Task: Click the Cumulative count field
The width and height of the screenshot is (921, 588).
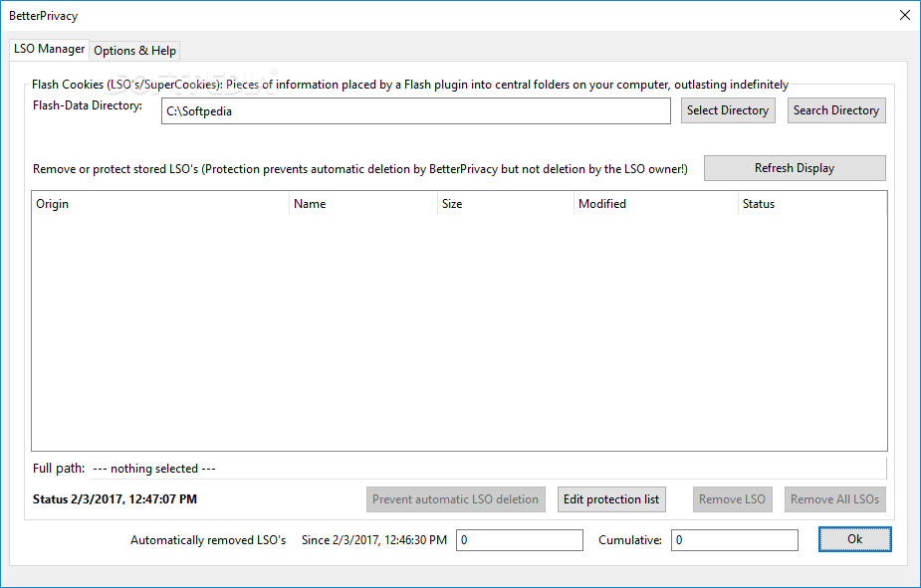Action: click(734, 540)
